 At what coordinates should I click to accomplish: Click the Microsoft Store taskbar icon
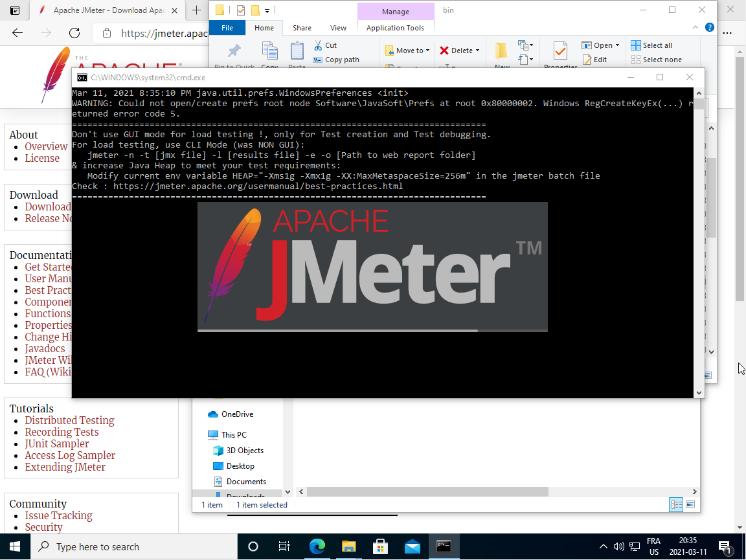380,546
